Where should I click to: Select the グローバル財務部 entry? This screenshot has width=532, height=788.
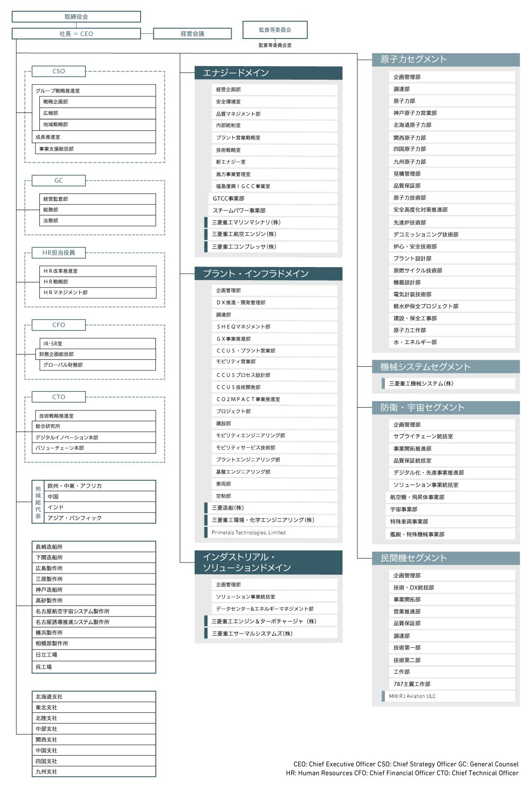click(98, 365)
